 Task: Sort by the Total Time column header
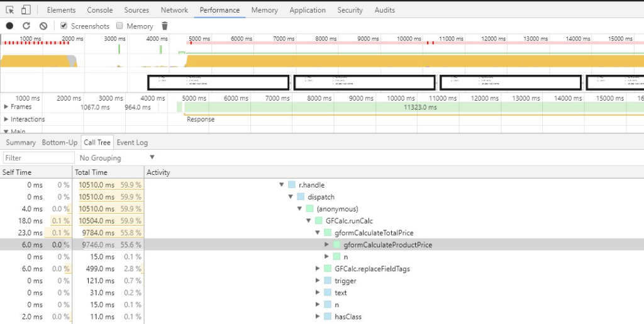[108, 172]
